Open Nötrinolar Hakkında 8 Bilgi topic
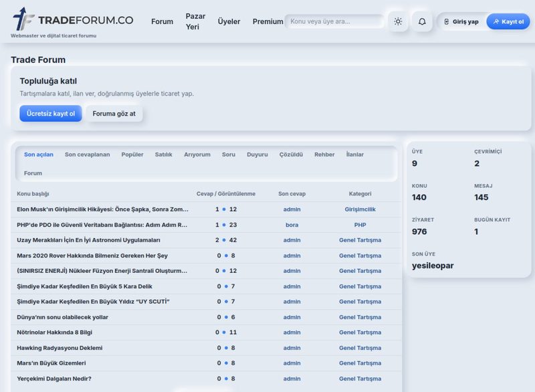 [54, 332]
